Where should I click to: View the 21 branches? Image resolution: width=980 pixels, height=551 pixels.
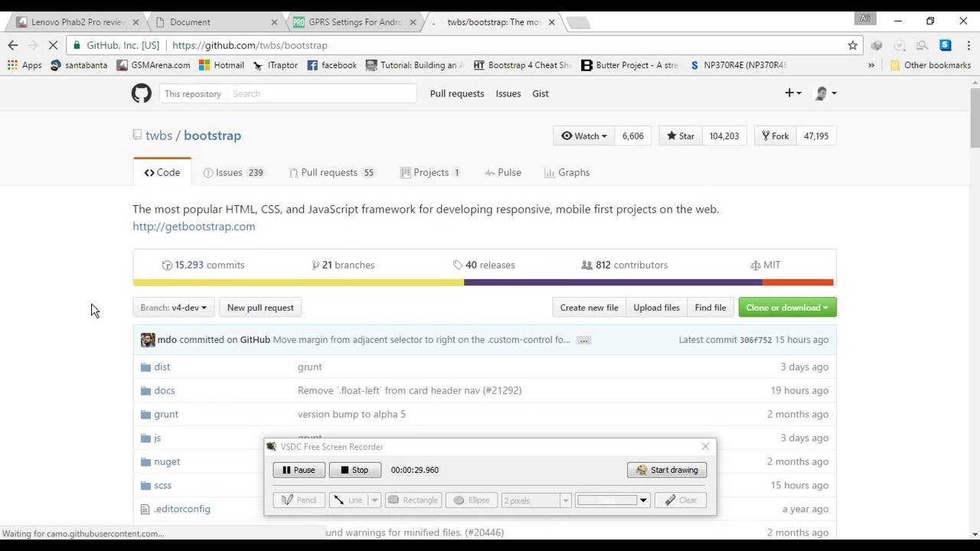click(x=343, y=266)
